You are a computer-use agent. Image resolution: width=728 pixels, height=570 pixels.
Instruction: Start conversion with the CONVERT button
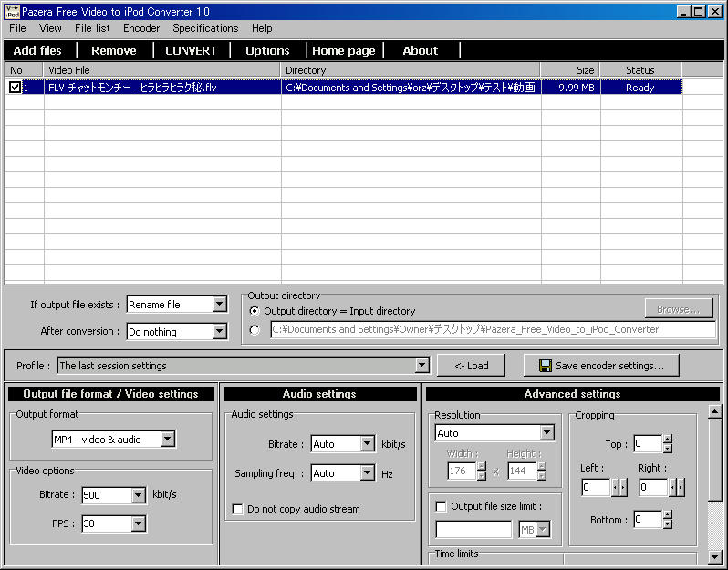pos(191,50)
